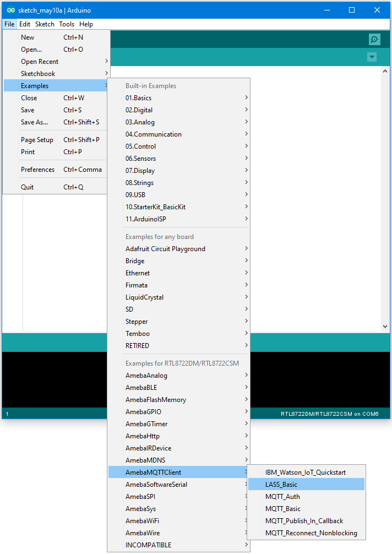Open AmebaSoftwareSerial examples
The width and height of the screenshot is (392, 554).
click(179, 485)
